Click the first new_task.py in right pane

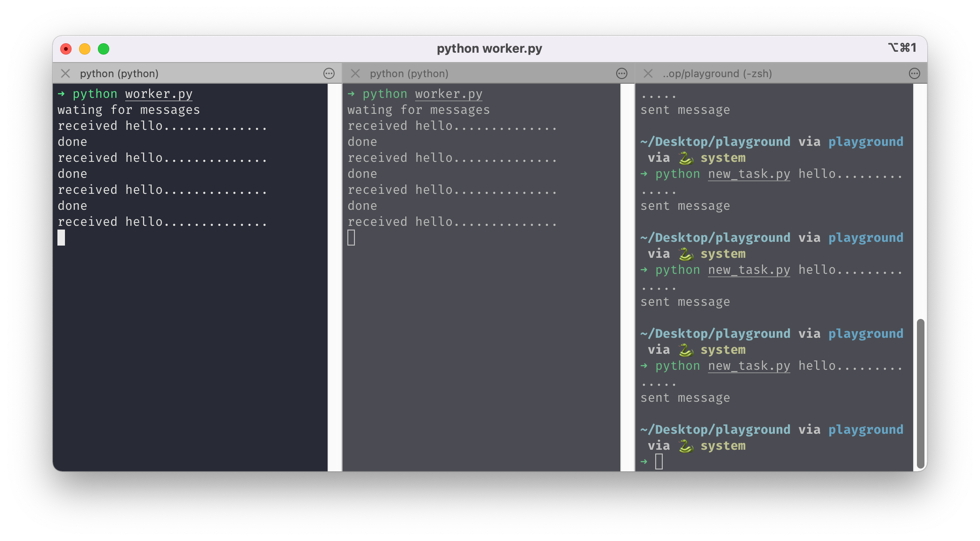pos(749,174)
